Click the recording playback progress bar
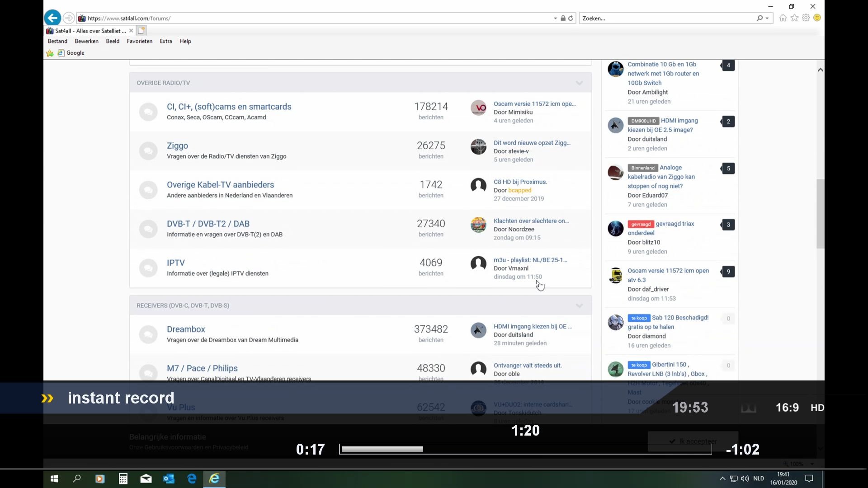 tap(525, 449)
